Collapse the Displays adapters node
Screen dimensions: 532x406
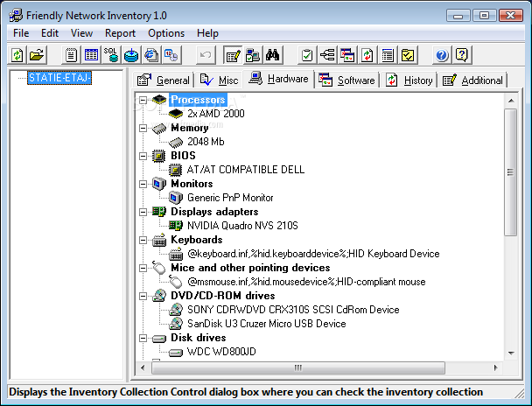pyautogui.click(x=143, y=212)
